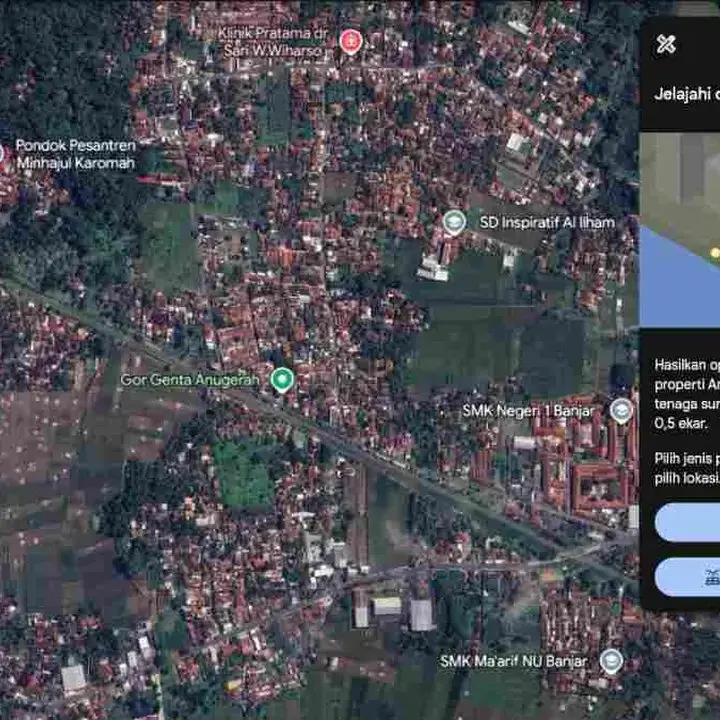Open the illustration thumbnail in the side panel

click(680, 229)
